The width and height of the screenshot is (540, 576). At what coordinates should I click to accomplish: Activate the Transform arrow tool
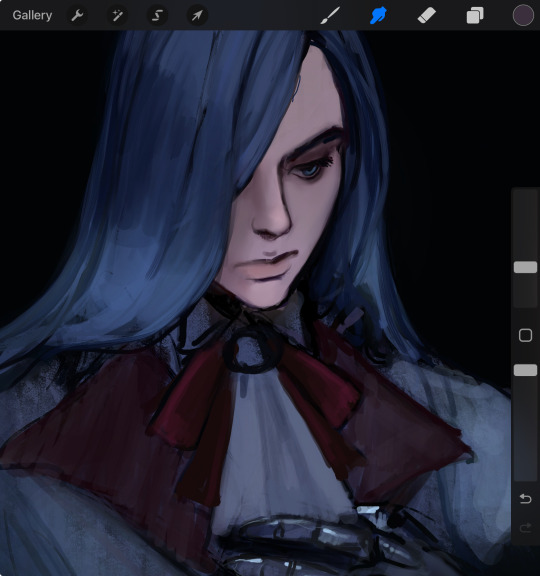197,15
